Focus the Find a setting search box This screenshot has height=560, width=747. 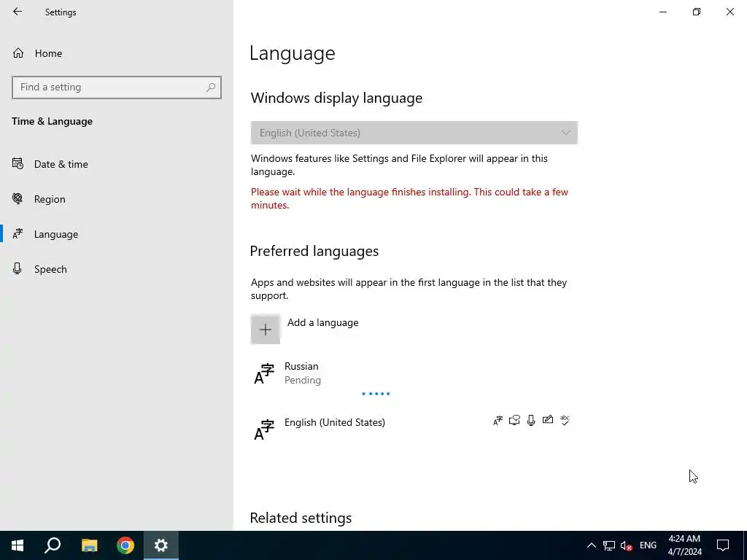117,87
